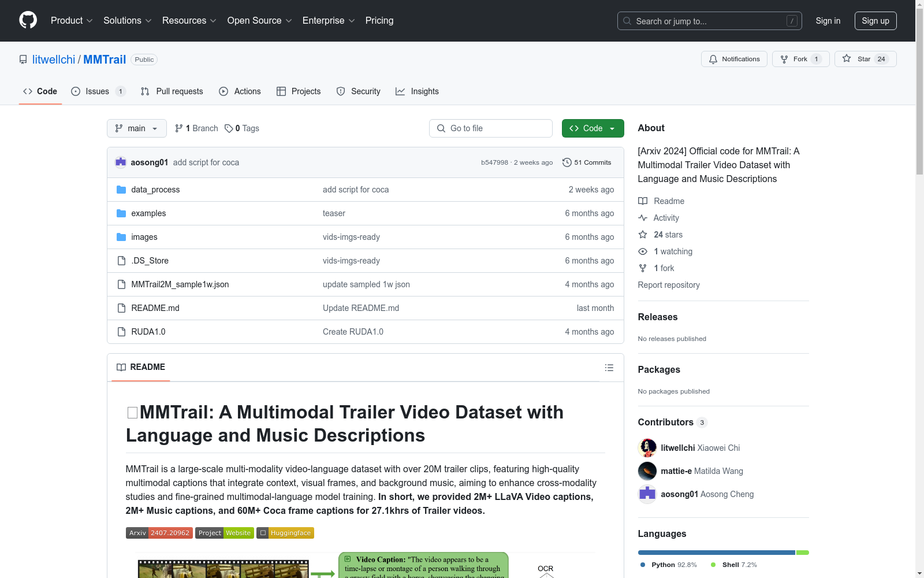Expand the Product menu
This screenshot has width=924, height=578.
72,20
